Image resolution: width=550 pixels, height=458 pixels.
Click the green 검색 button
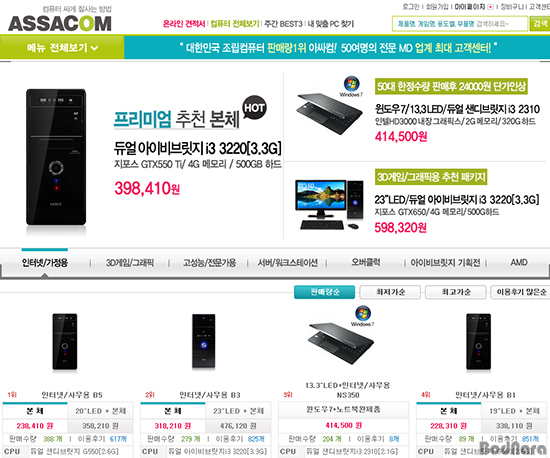540,24
